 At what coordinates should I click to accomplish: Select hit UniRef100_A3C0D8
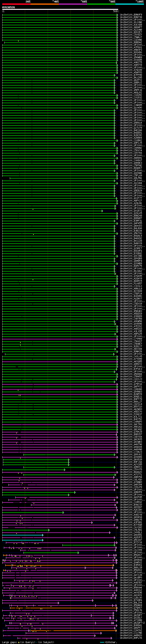pyautogui.click(x=131, y=25)
